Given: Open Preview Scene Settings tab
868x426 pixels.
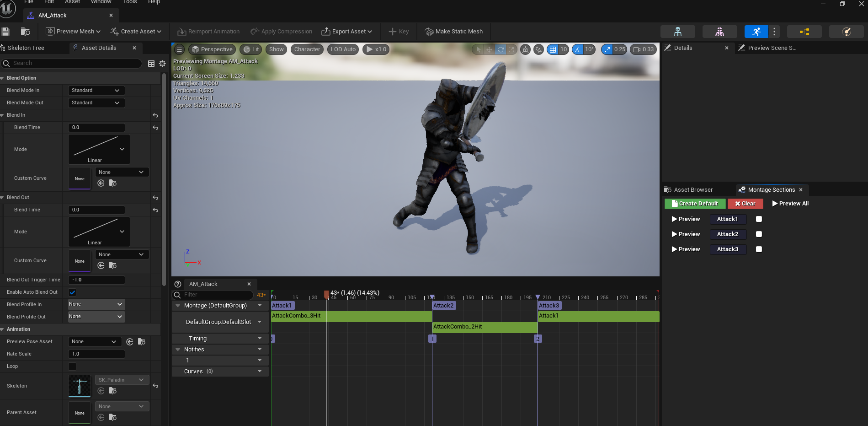Looking at the screenshot, I should 772,48.
